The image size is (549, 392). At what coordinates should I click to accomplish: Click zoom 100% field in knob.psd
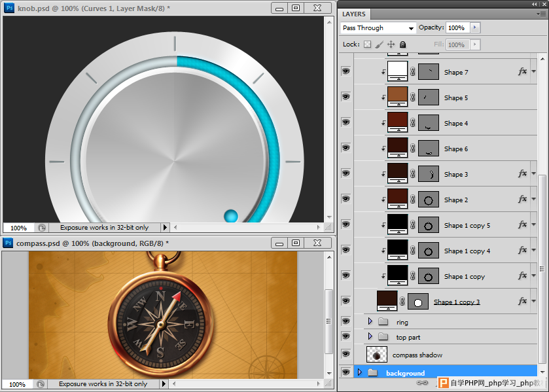click(x=18, y=228)
